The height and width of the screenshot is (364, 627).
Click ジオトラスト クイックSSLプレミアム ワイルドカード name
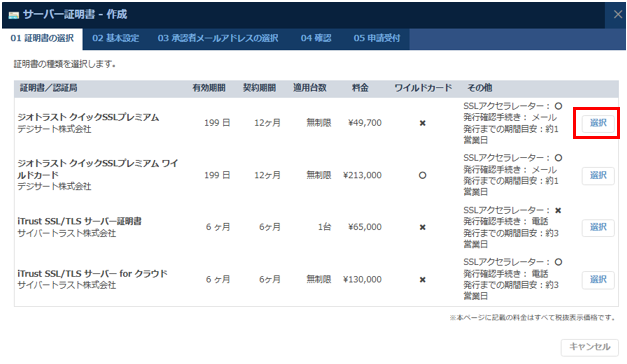[x=98, y=169]
